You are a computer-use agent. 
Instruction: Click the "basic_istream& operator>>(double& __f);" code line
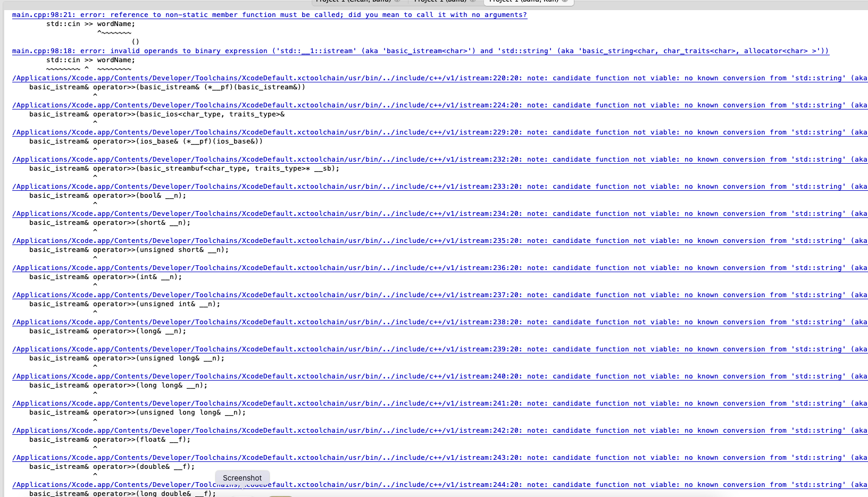point(112,467)
